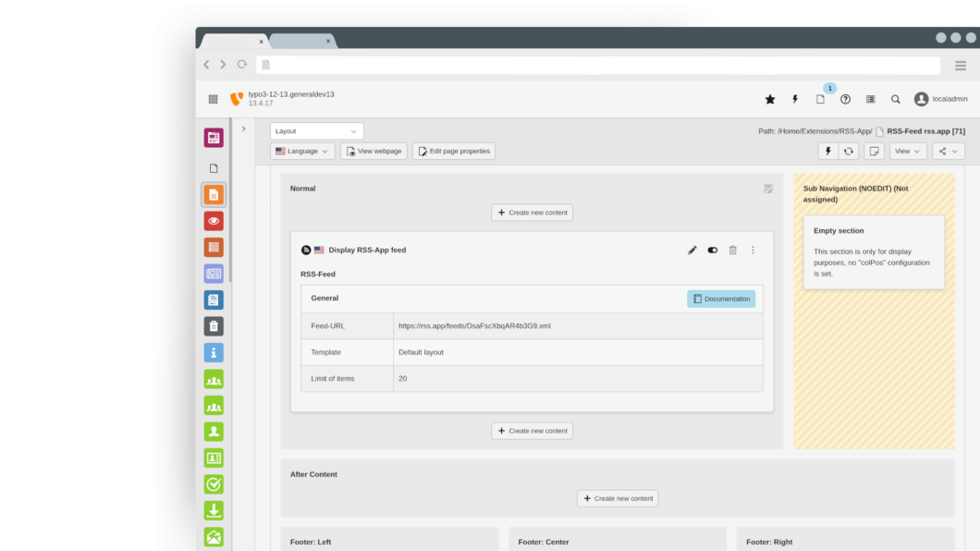
Task: Open the RSS feed Documentation button
Action: click(721, 298)
